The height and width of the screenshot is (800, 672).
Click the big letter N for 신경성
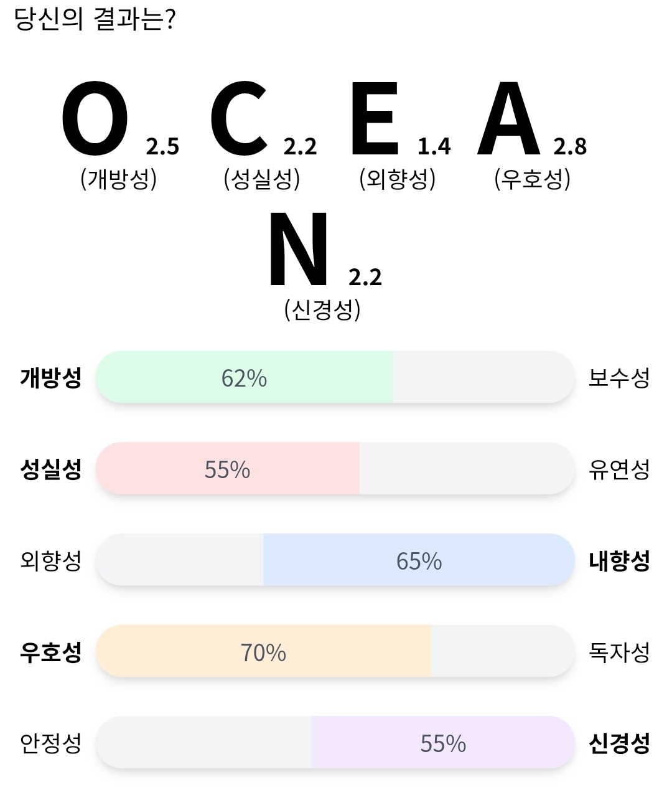click(299, 249)
